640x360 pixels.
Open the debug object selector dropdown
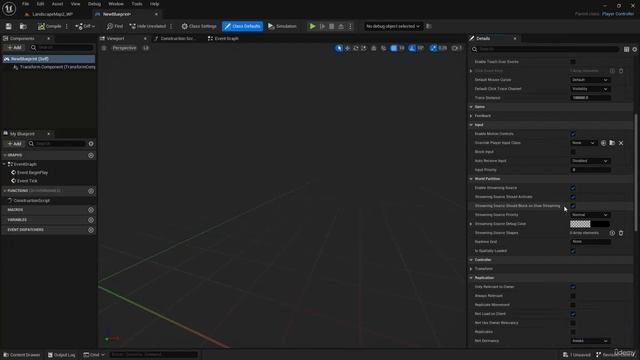(x=393, y=26)
